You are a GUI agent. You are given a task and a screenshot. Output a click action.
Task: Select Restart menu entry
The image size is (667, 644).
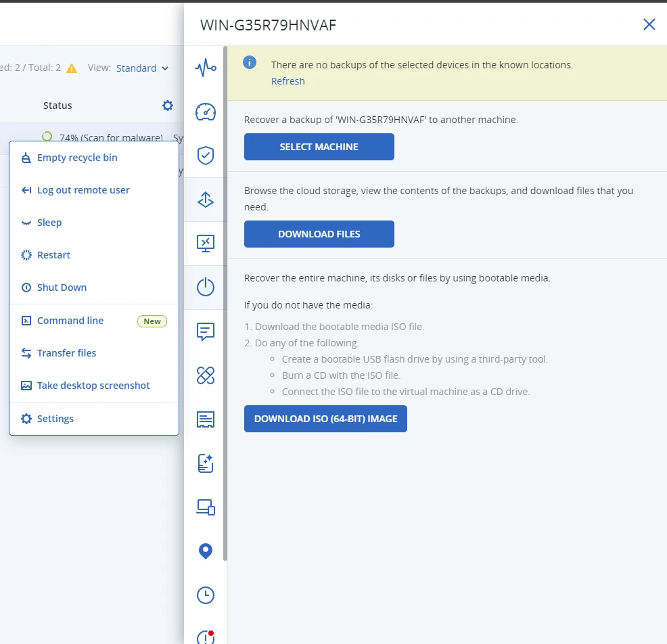93,255
